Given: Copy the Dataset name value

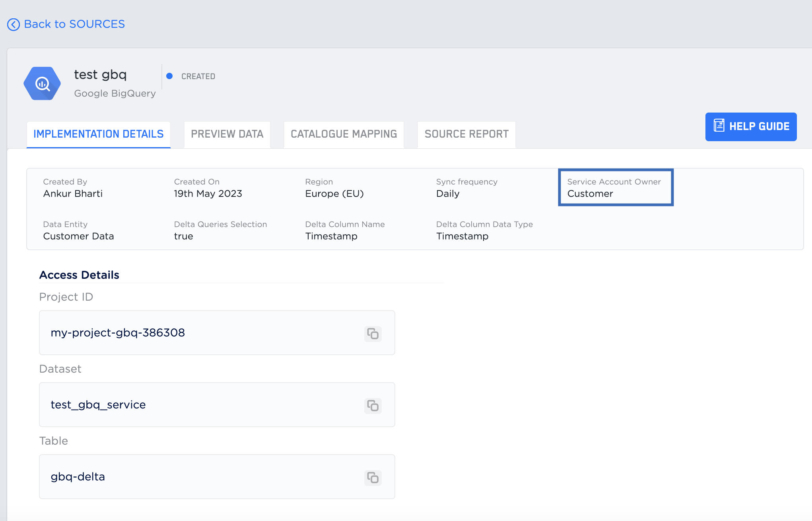Looking at the screenshot, I should [373, 406].
